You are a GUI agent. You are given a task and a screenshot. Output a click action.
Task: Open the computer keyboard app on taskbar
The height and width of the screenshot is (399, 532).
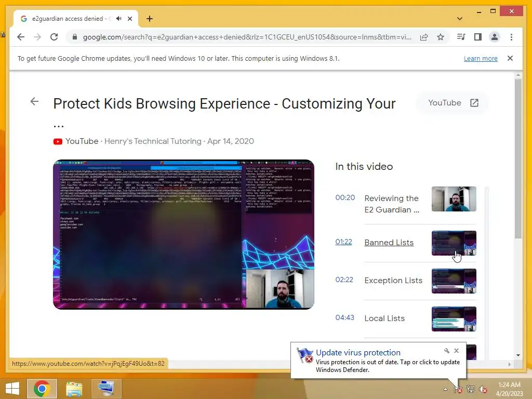[106, 389]
